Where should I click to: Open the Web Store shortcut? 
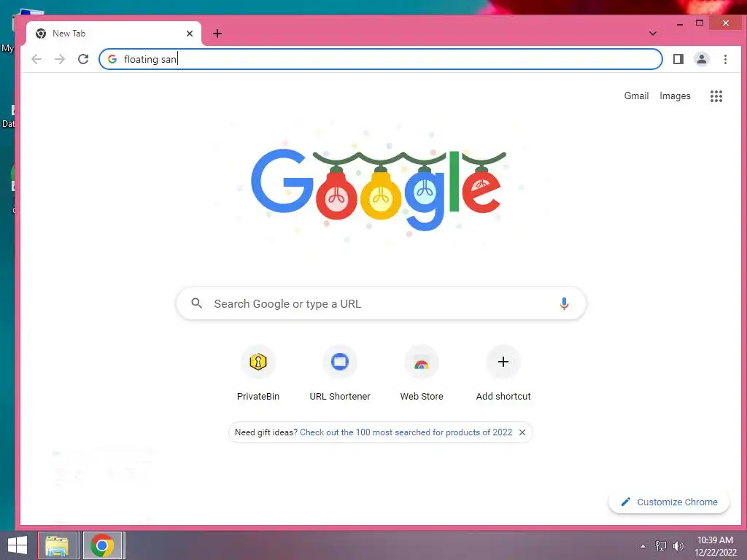click(x=422, y=374)
